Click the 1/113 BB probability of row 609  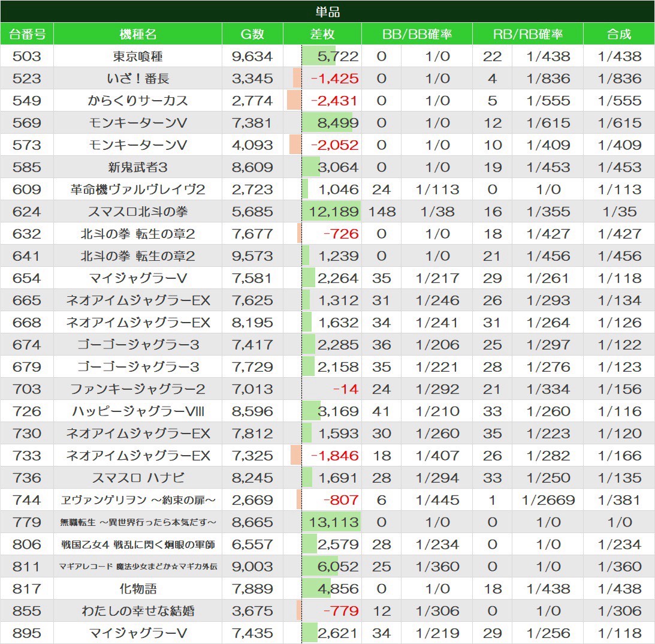(x=437, y=189)
